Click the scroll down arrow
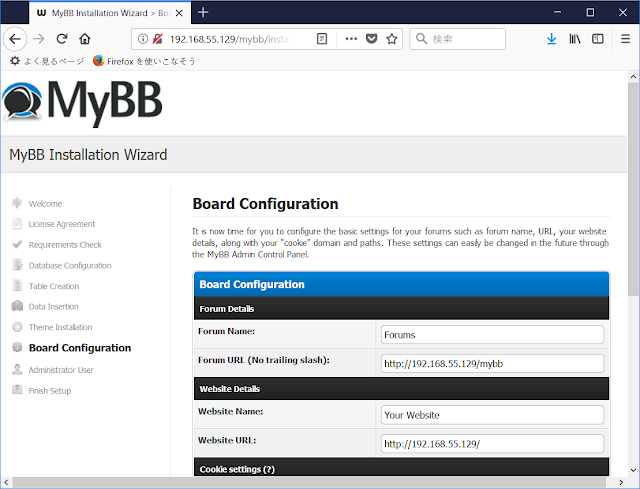640x489 pixels. [x=633, y=470]
